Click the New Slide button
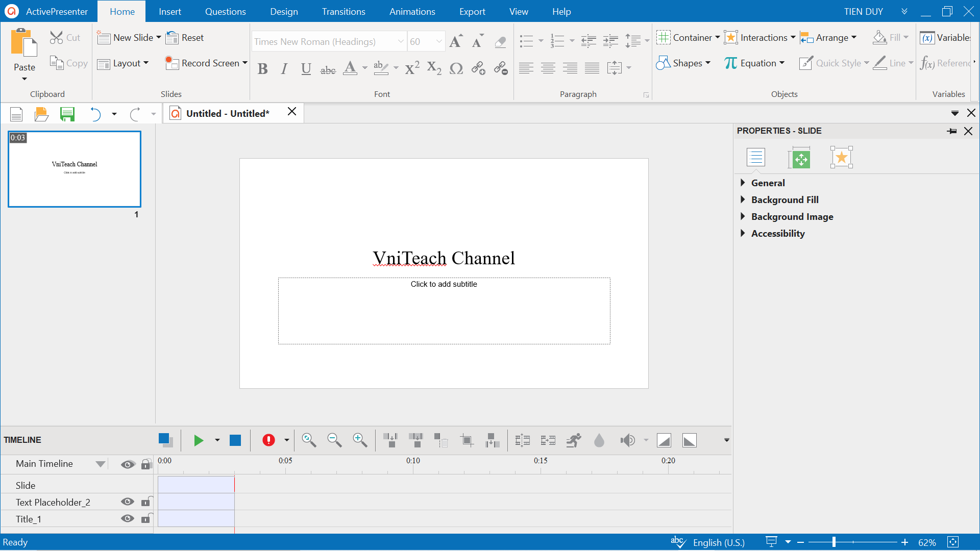Screen dimensions: 980x551 [129, 38]
